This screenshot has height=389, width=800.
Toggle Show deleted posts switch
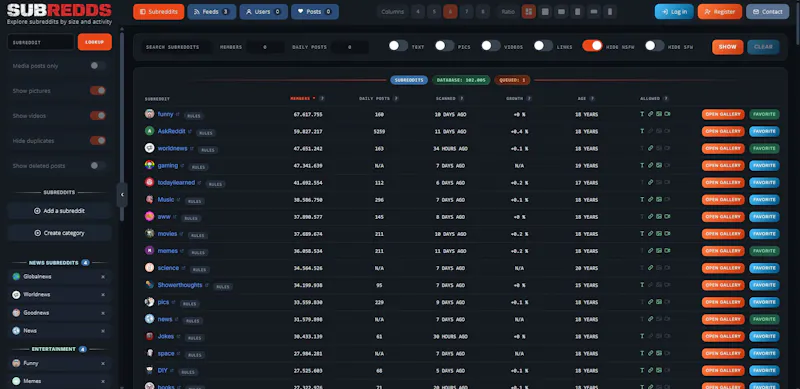[98, 165]
